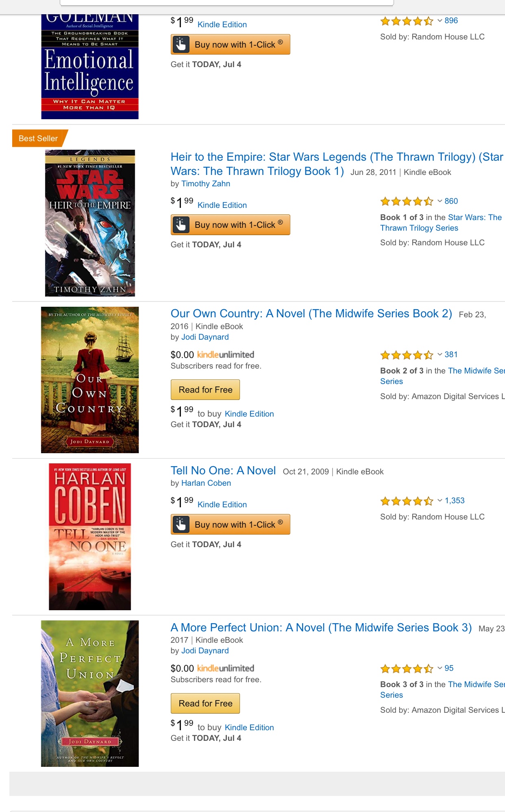This screenshot has height=812, width=505.
Task: Expand rating chevron next to 95 reviews
Action: click(x=440, y=668)
